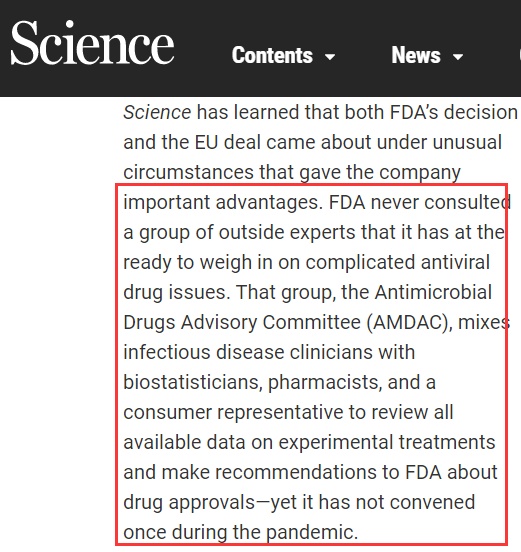Click "complicated antiviral" in the paragraph
The image size is (521, 552).
397,263
